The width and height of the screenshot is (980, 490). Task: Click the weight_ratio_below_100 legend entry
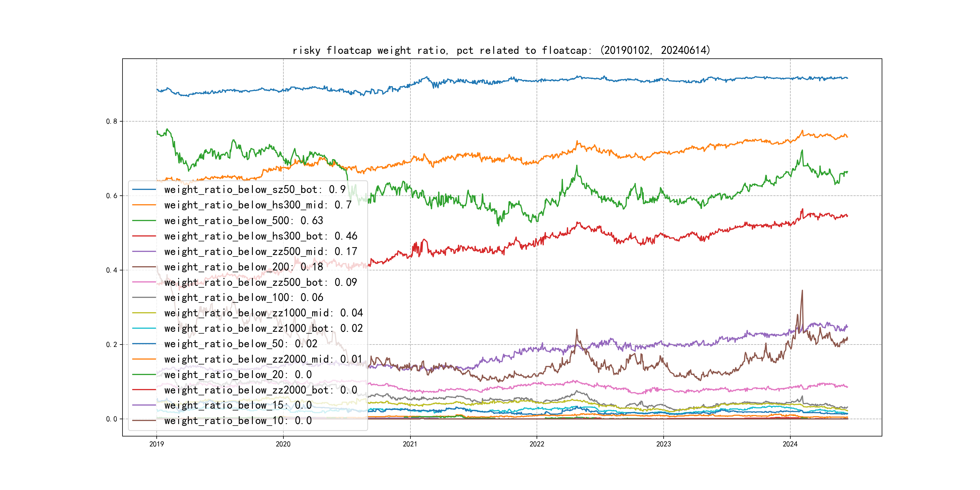pos(243,298)
